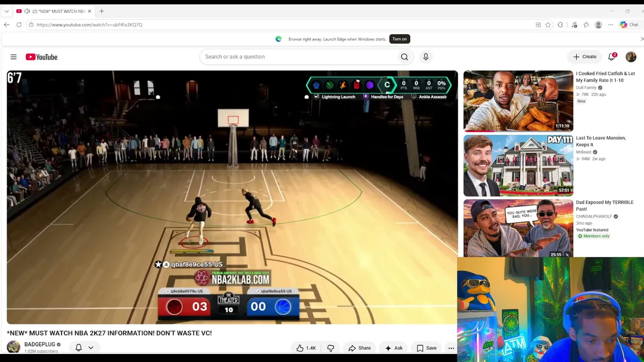Click the 'Members only' badge
Screen dimensions: 644x362
pyautogui.click(x=593, y=236)
